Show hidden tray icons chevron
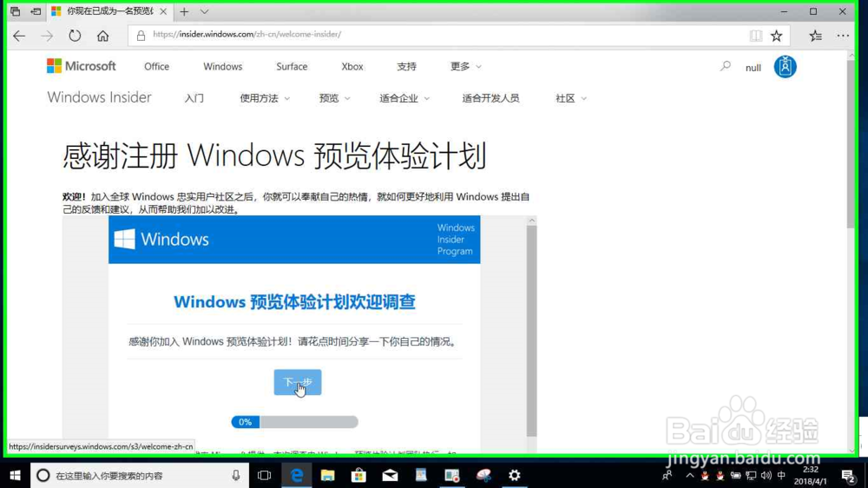The image size is (868, 488). [690, 475]
